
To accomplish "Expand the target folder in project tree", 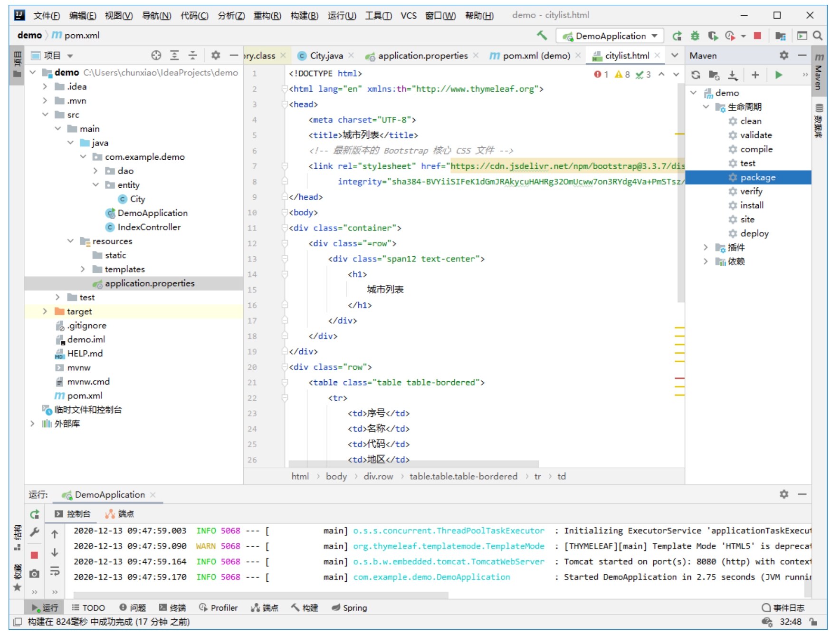I will [45, 311].
